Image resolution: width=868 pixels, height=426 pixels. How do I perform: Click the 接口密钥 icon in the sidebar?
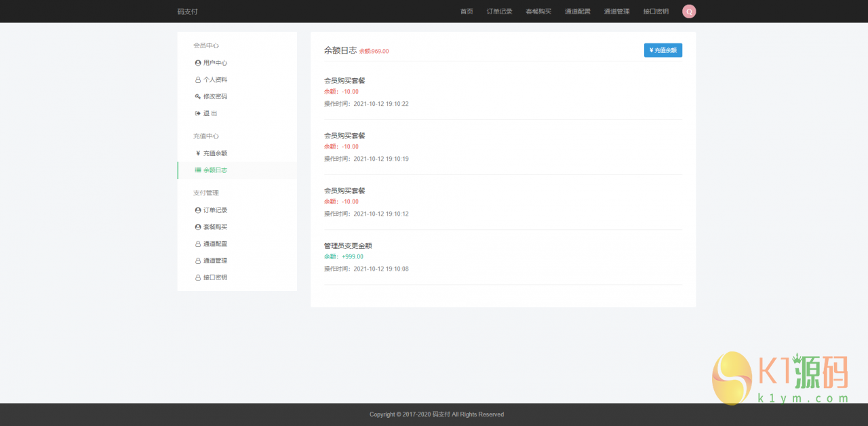(x=197, y=277)
